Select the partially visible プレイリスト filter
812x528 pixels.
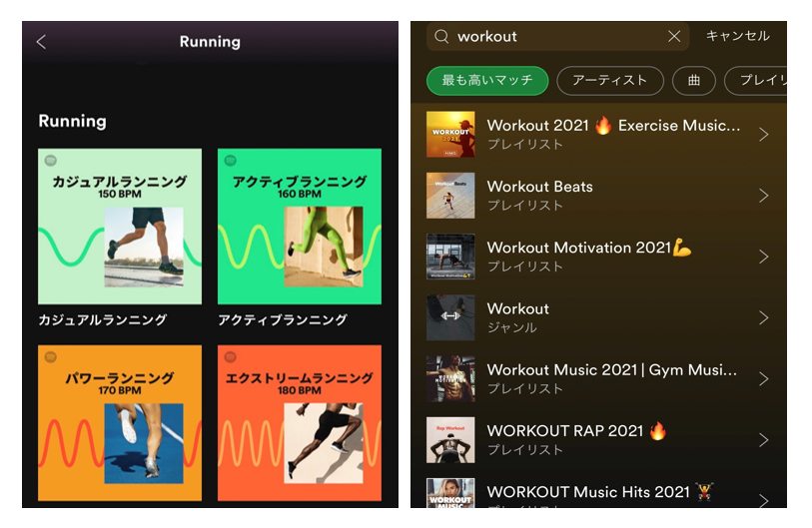pyautogui.click(x=755, y=80)
